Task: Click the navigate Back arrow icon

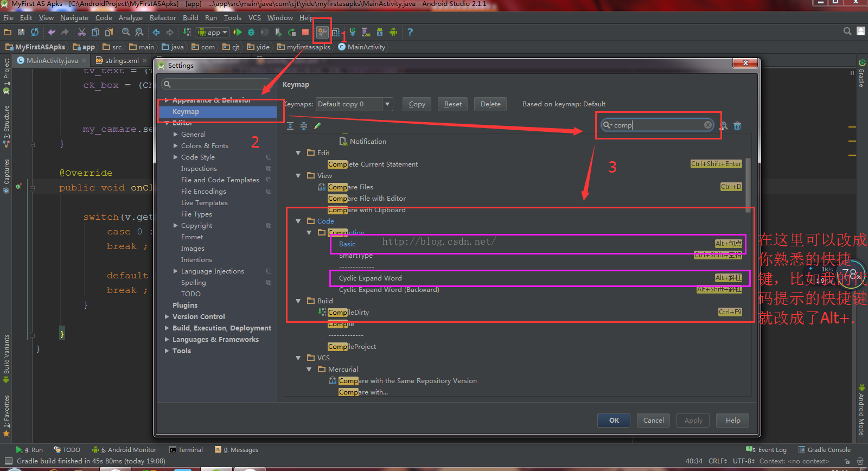Action: coord(156,32)
